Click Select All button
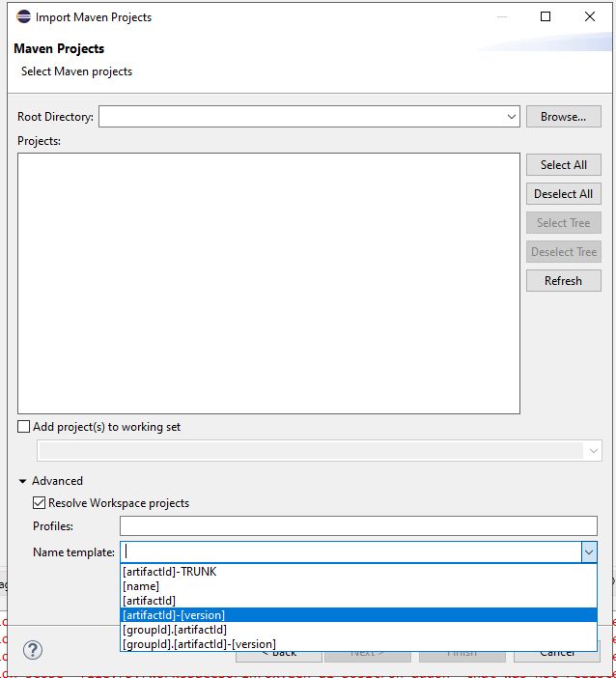 (563, 165)
